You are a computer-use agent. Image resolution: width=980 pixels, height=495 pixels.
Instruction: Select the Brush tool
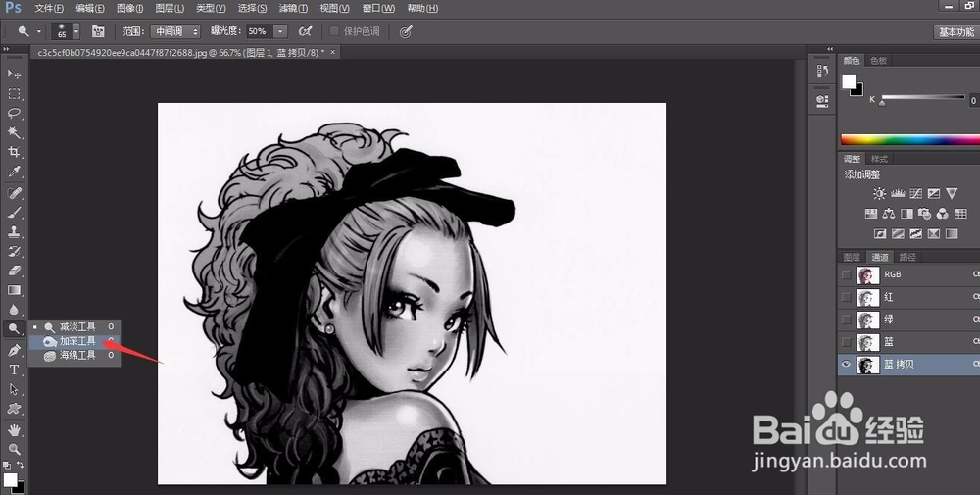(x=14, y=213)
